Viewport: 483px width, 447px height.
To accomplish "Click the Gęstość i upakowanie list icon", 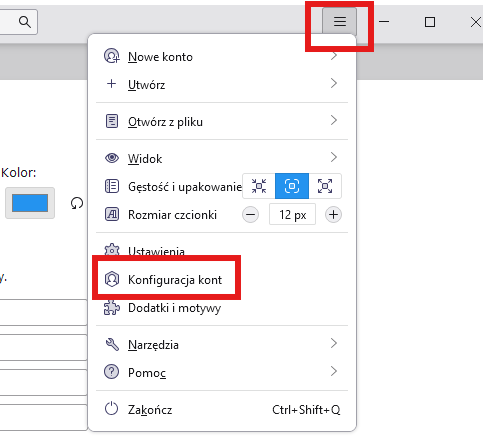I will tap(112, 186).
